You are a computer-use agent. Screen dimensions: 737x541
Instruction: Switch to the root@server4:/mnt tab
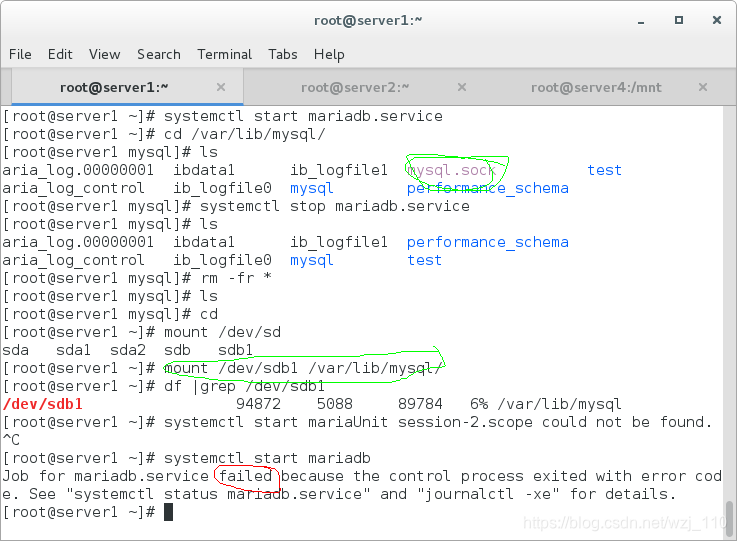tap(596, 87)
